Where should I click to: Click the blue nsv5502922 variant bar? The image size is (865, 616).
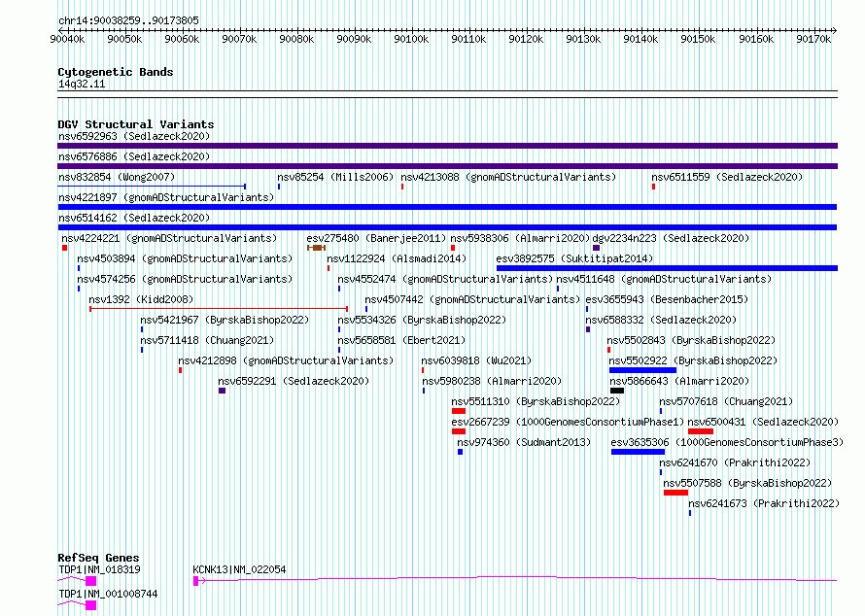[642, 370]
